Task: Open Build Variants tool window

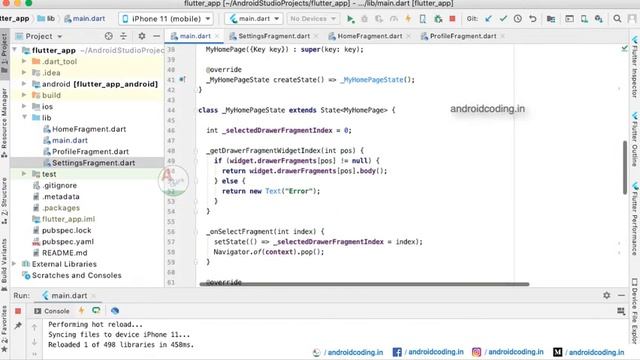Action: [4, 264]
